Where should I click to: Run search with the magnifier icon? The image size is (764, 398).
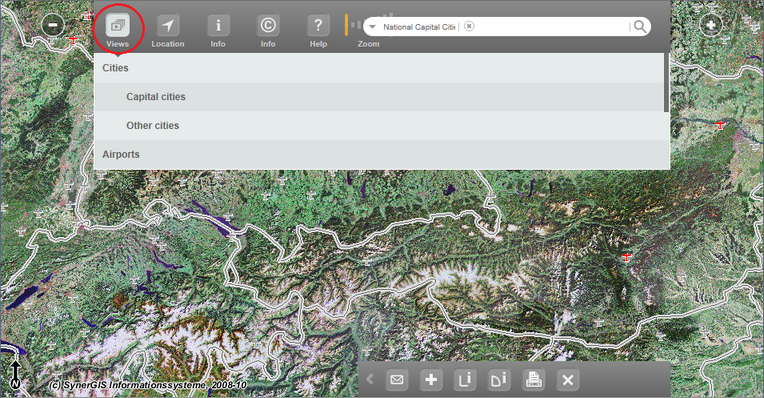640,26
